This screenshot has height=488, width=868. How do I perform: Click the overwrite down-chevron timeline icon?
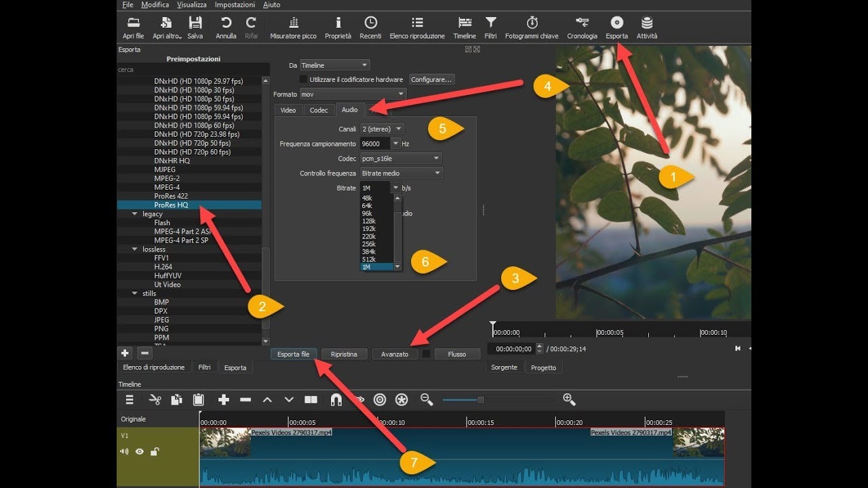(289, 400)
